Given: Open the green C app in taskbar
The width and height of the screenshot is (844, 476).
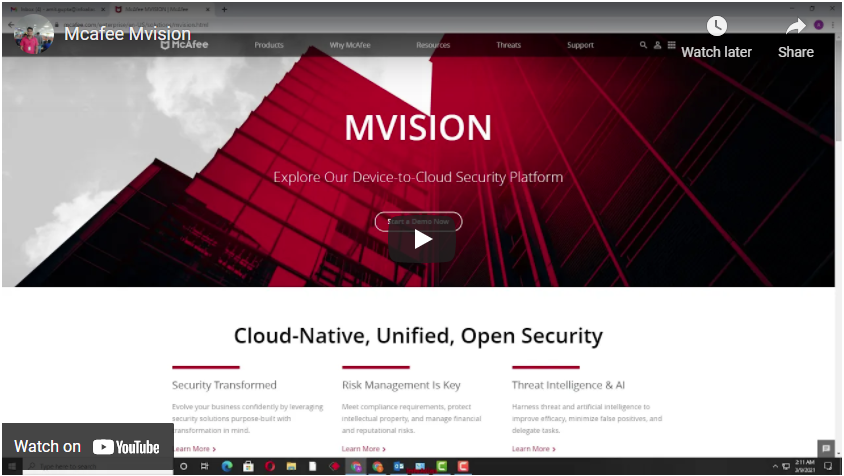Looking at the screenshot, I should tap(441, 466).
